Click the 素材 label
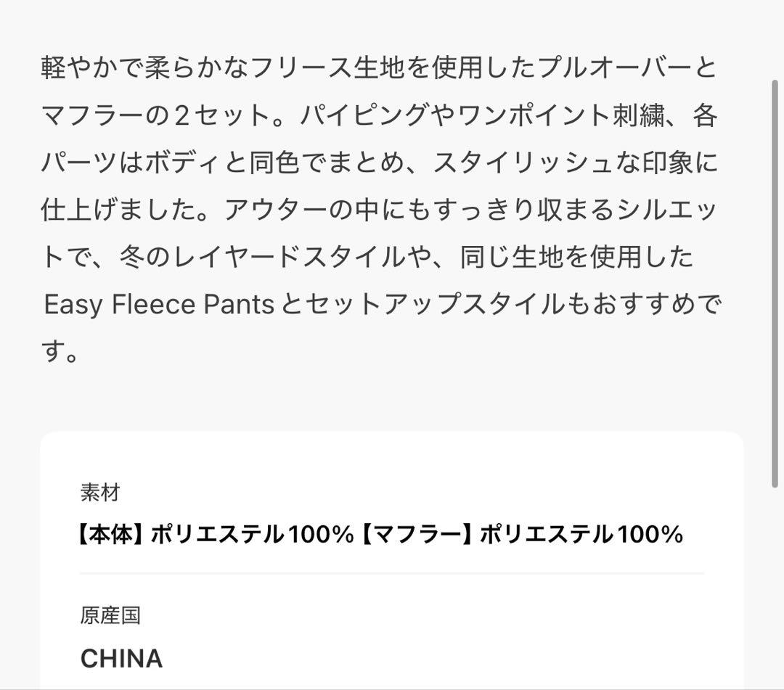Viewport: 784px width, 690px height. tap(99, 493)
